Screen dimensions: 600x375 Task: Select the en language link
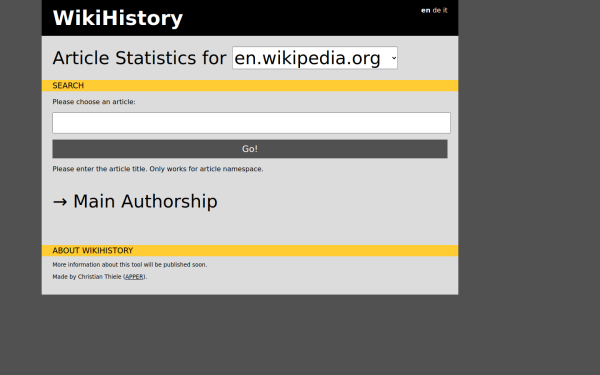[426, 10]
